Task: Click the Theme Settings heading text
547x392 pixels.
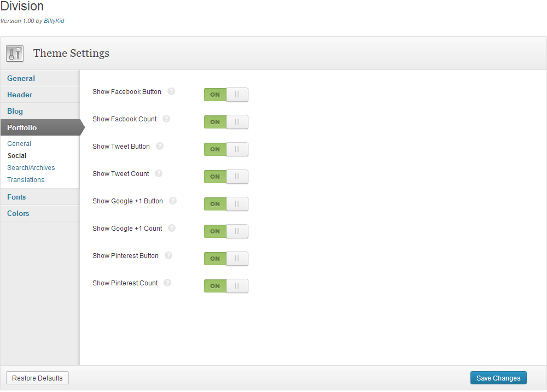Action: (71, 54)
